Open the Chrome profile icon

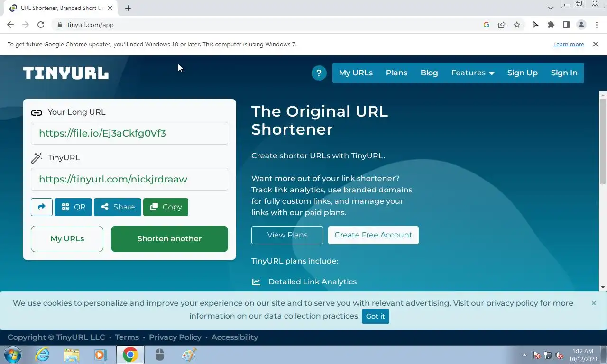(581, 25)
